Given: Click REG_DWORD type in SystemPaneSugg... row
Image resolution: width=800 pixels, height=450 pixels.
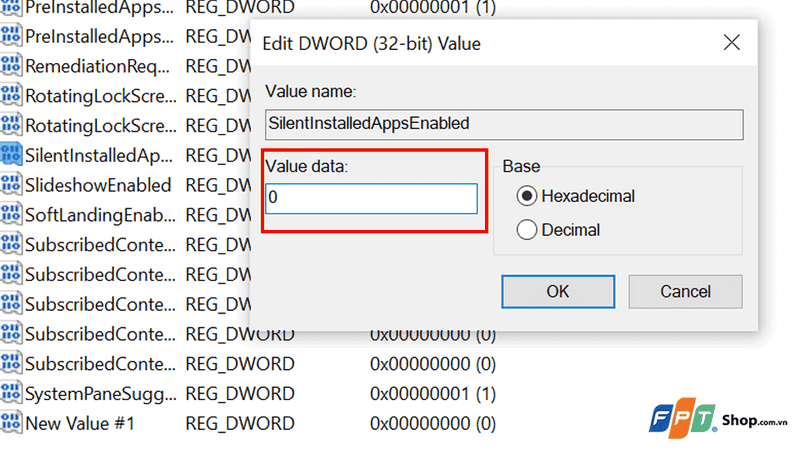Looking at the screenshot, I should pyautogui.click(x=240, y=394).
